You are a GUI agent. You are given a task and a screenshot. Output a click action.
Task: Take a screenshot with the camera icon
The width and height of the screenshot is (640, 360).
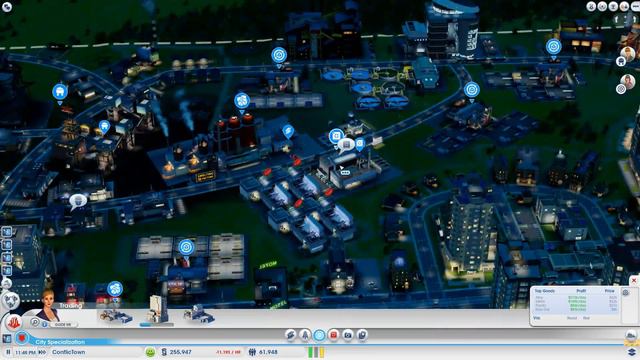(x=348, y=335)
